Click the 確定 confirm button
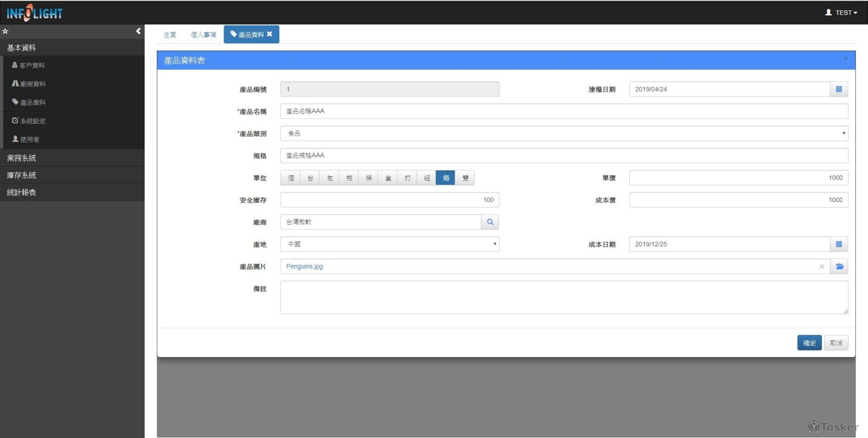 pos(809,343)
